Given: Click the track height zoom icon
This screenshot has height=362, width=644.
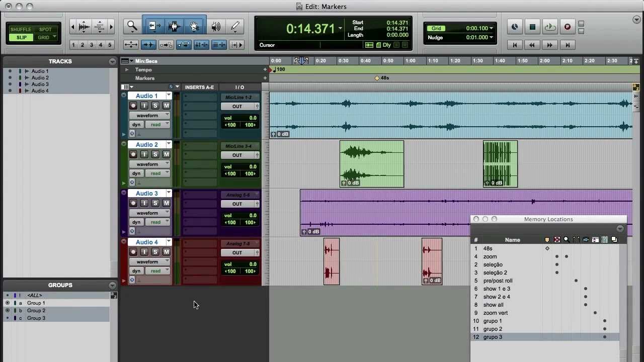Looking at the screenshot, I should click(100, 27).
